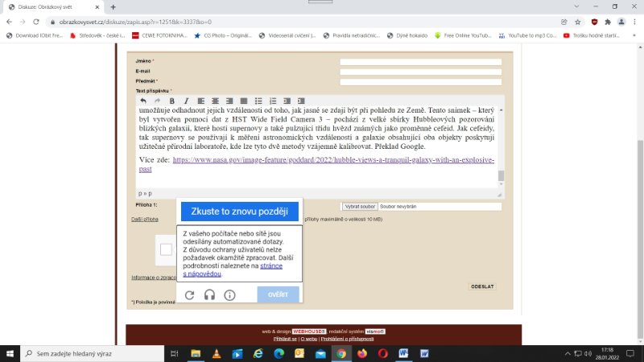Tick the reCAPTCHA checkbox

coord(166,249)
